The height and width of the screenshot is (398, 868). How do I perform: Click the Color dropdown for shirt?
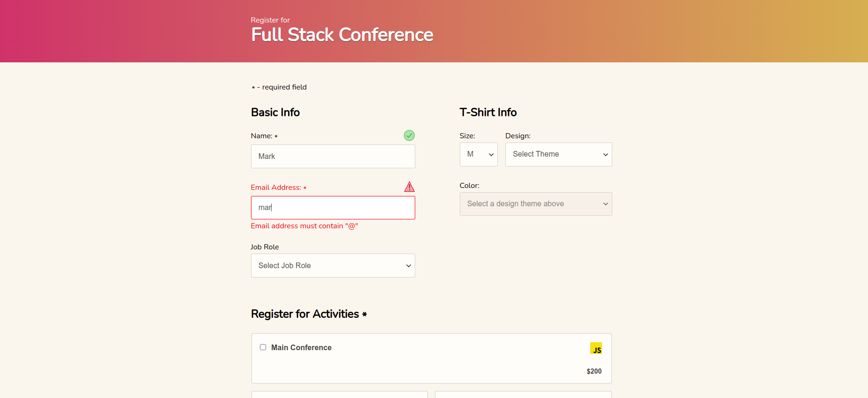(535, 204)
